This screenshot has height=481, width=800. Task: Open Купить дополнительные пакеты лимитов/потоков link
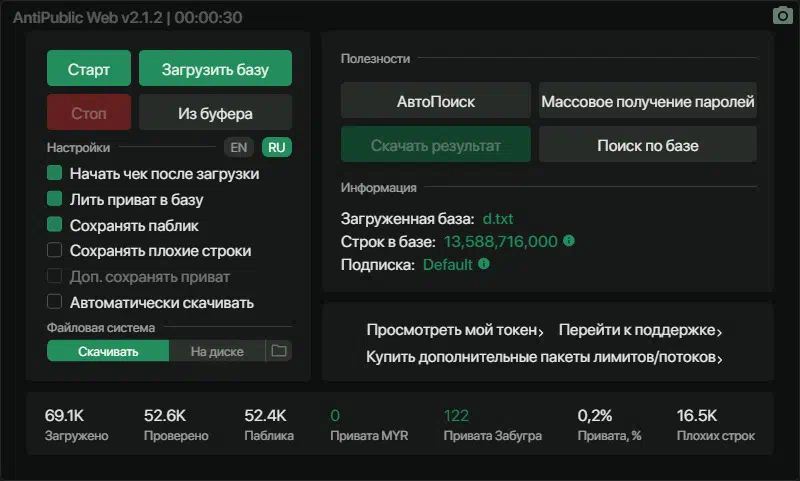[x=544, y=357]
